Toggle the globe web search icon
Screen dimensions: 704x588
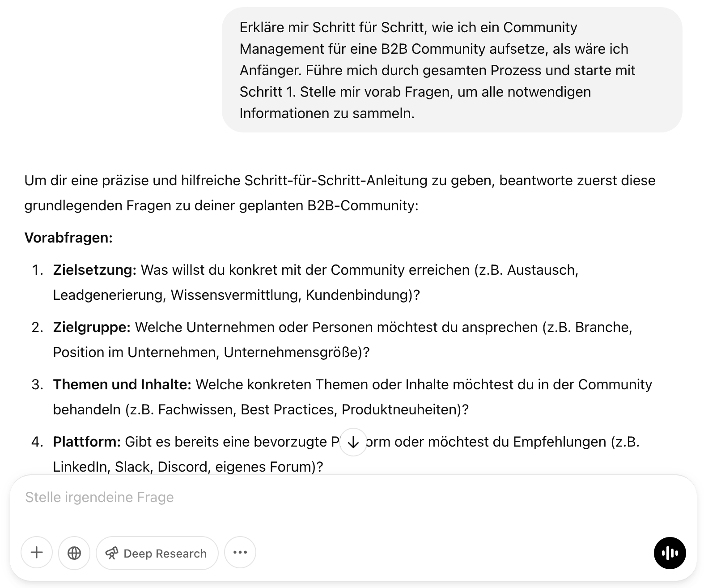point(74,553)
